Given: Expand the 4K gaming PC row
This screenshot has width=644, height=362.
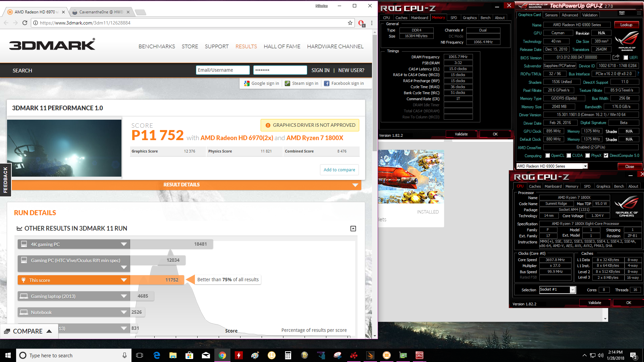Looking at the screenshot, I should (124, 244).
